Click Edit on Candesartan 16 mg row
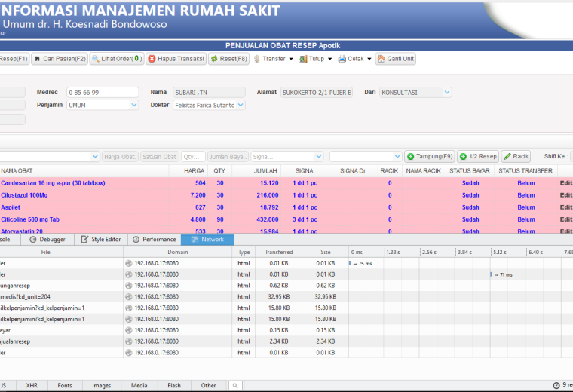 (x=566, y=183)
